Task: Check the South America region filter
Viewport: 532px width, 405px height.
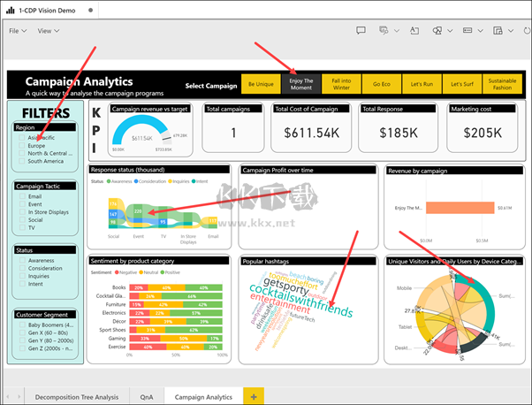Action: pos(22,161)
